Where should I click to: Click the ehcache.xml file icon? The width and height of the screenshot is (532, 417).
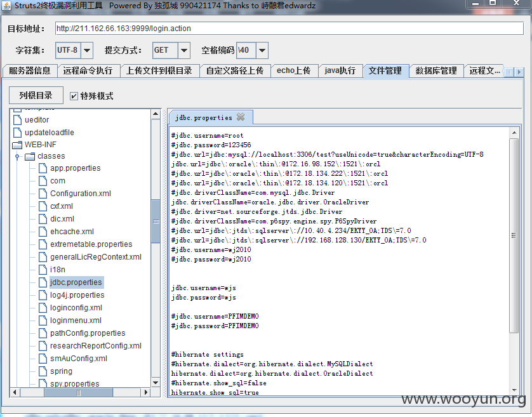point(43,232)
